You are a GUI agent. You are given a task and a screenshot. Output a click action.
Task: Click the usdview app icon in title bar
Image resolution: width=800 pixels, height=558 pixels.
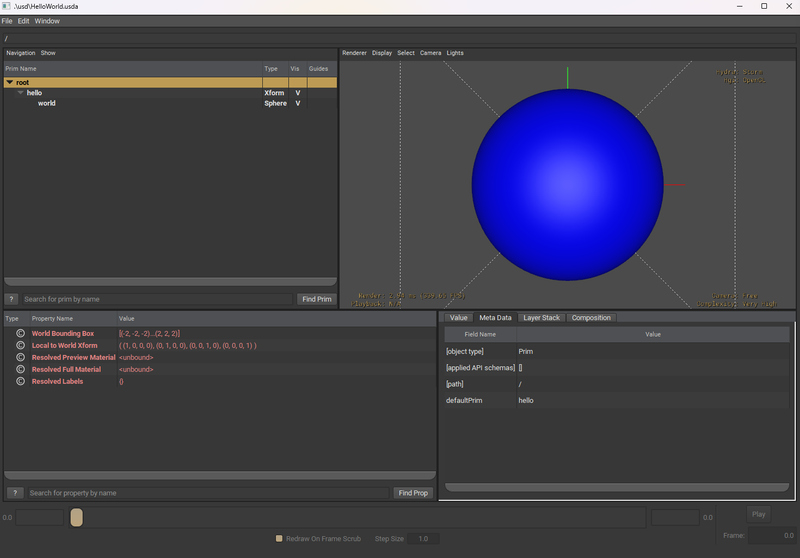pos(7,6)
